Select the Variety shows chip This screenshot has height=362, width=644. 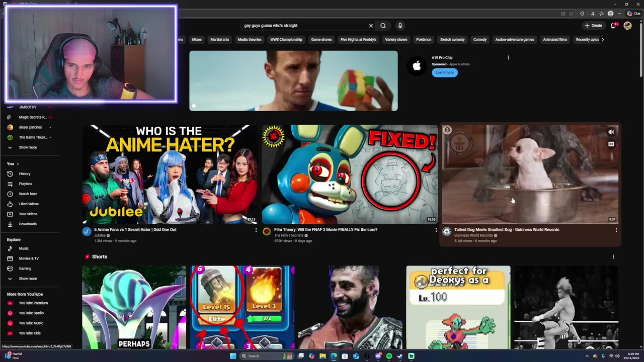click(396, 40)
